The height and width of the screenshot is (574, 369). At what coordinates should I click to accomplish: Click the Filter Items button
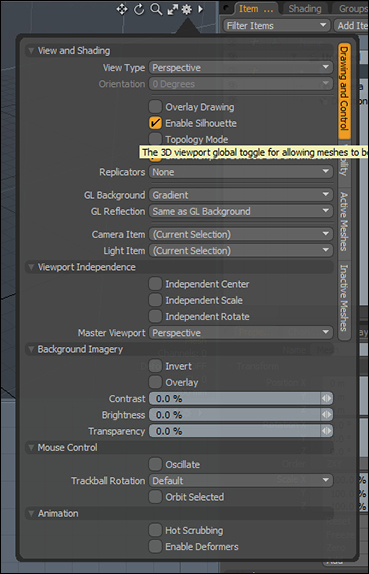(276, 26)
